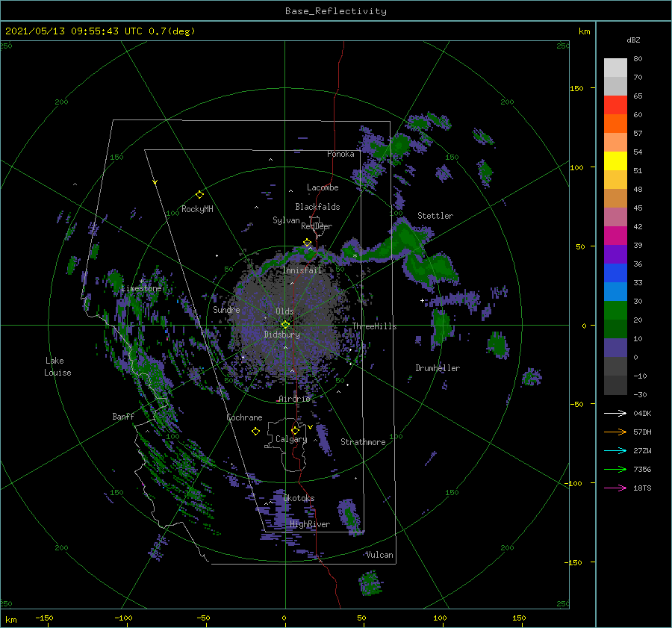Click the Blackfalds label
This screenshot has width=672, height=628.
[317, 207]
